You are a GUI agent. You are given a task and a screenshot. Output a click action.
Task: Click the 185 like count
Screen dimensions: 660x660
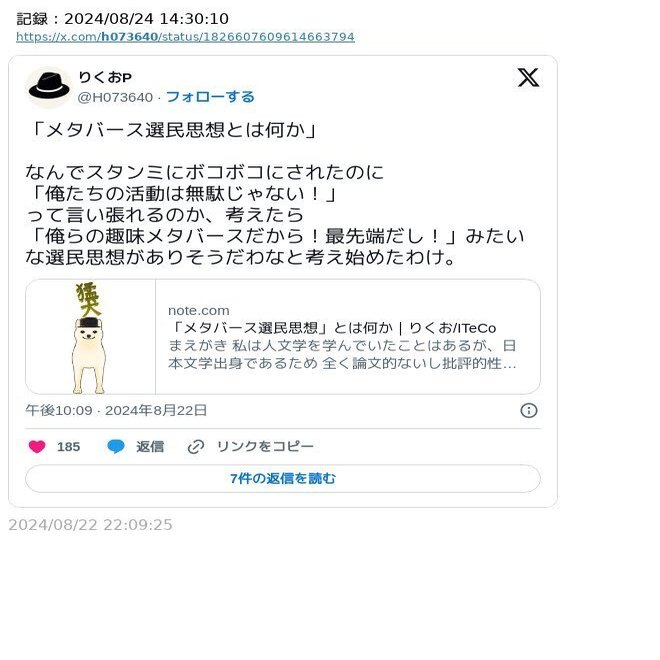click(69, 447)
